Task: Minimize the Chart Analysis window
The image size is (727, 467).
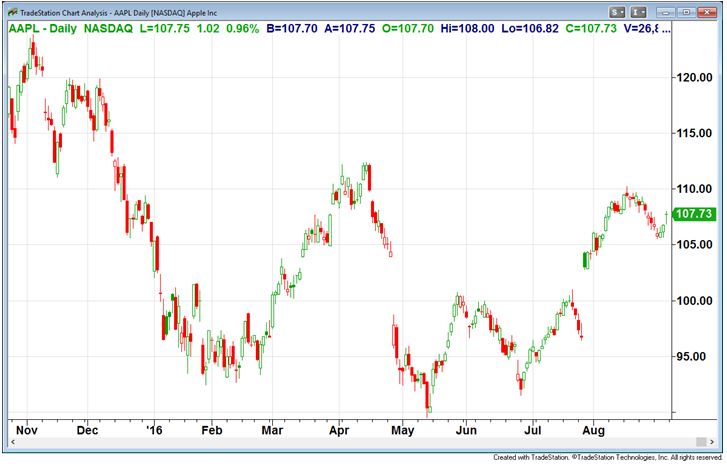Action: tap(666, 12)
